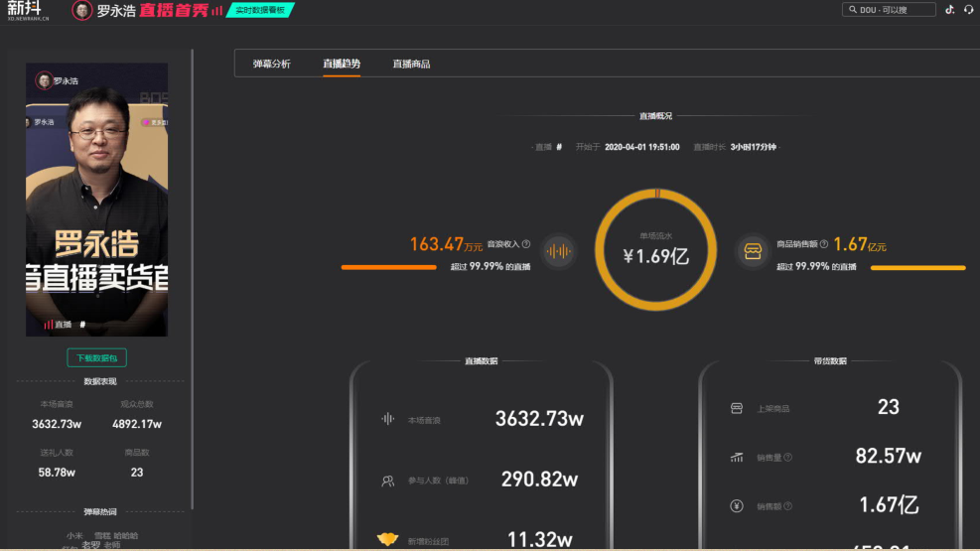Click the 新抖 logo
980x551 pixels.
click(28, 10)
